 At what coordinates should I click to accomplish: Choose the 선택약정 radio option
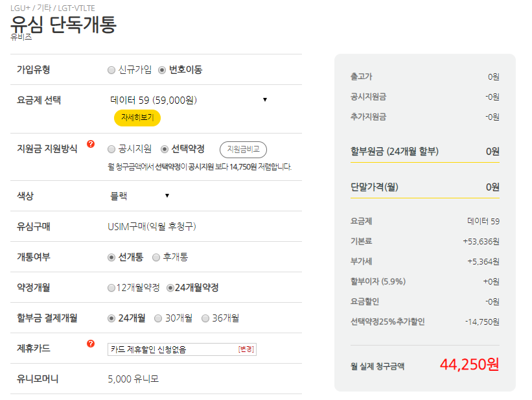point(165,148)
